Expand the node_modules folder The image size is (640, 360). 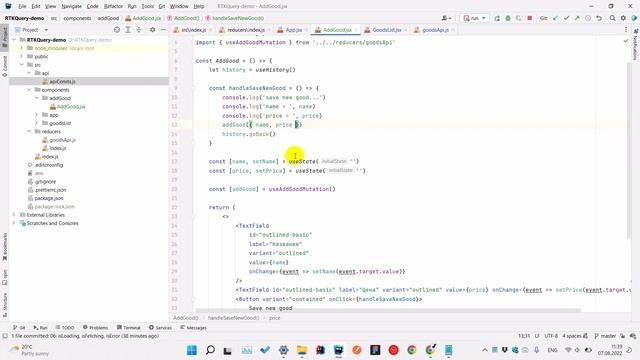coord(22,48)
